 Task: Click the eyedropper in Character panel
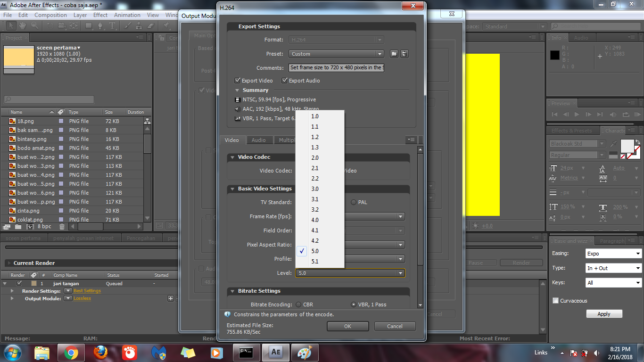tap(614, 143)
